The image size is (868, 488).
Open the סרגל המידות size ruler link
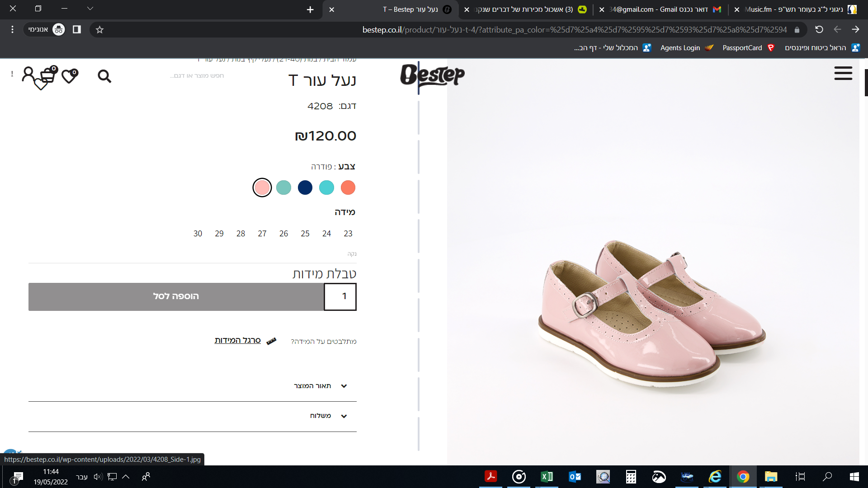(x=238, y=340)
